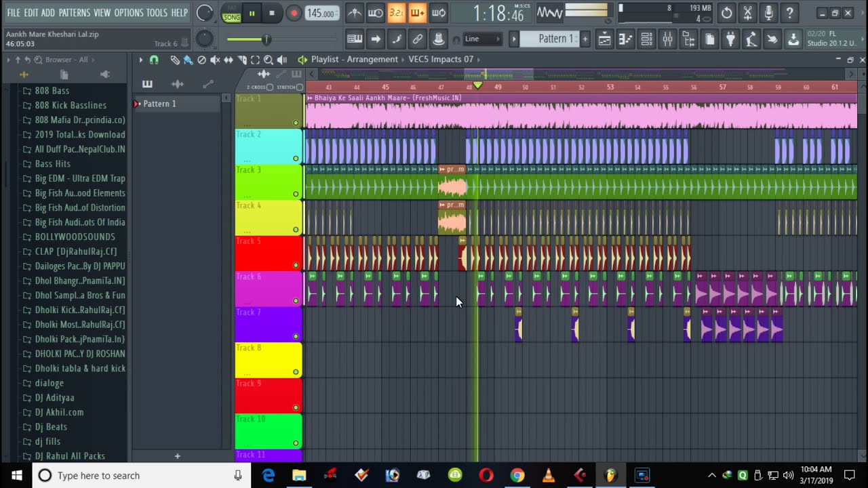Click the browser search magnifier icon
This screenshot has height=488, width=868.
point(38,60)
